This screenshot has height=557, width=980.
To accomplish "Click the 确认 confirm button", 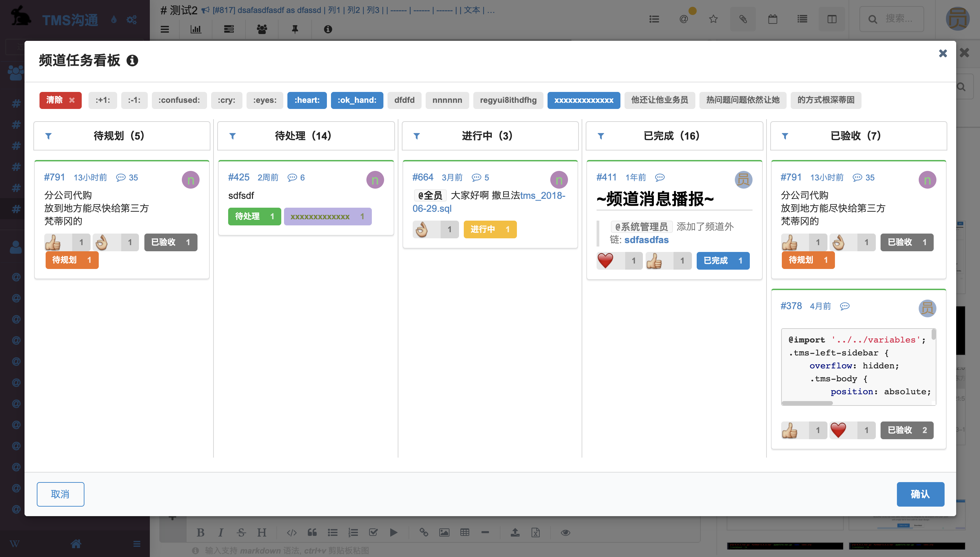I will click(x=920, y=494).
